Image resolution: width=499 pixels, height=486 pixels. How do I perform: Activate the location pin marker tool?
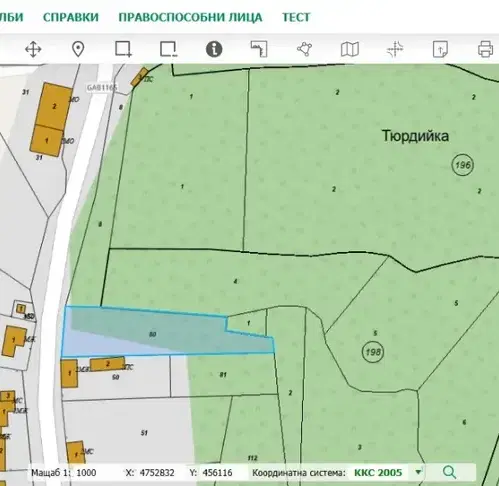pos(78,49)
